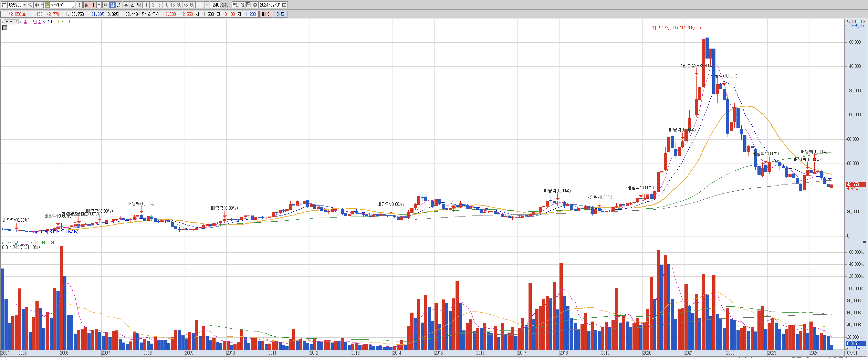
Task: Select the 틱 tick chart tab
Action: click(x=139, y=5)
